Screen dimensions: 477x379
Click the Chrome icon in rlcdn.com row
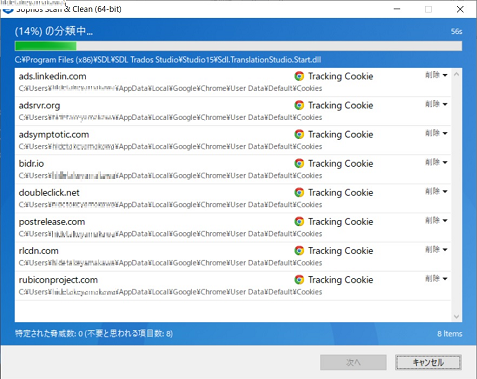pos(299,250)
